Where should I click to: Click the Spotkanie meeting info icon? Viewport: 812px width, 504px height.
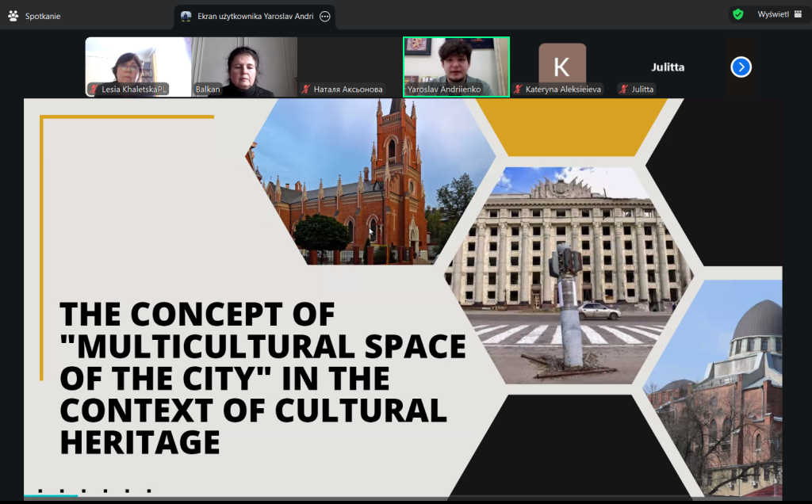[x=13, y=16]
